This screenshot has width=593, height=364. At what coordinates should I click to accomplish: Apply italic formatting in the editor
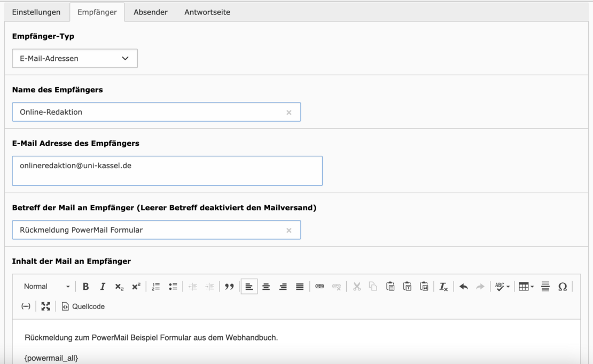103,287
